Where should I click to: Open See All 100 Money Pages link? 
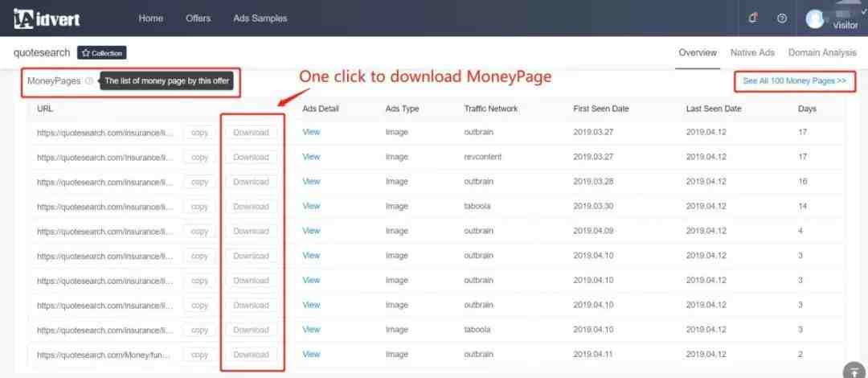(x=794, y=81)
